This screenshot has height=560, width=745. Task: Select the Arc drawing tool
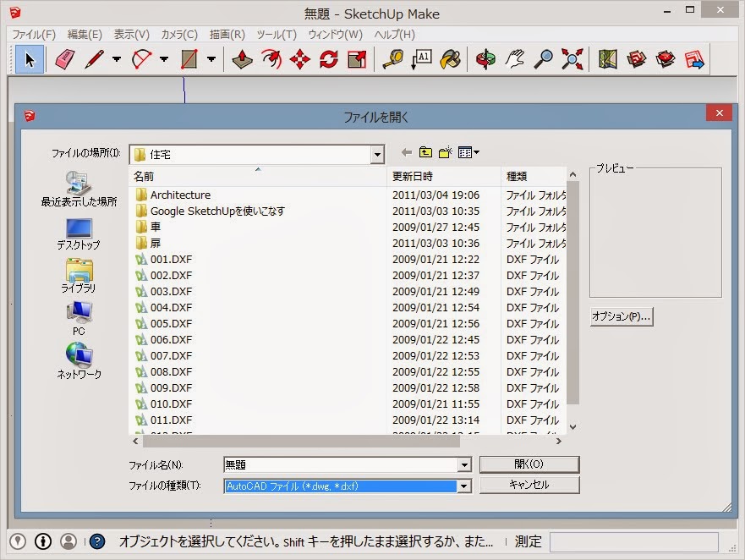coord(141,59)
